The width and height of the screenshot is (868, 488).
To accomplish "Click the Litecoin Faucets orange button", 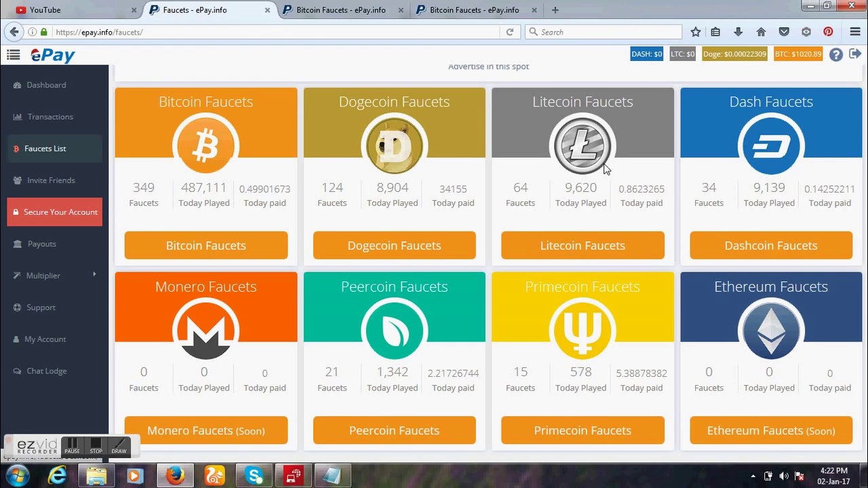I will click(x=583, y=245).
